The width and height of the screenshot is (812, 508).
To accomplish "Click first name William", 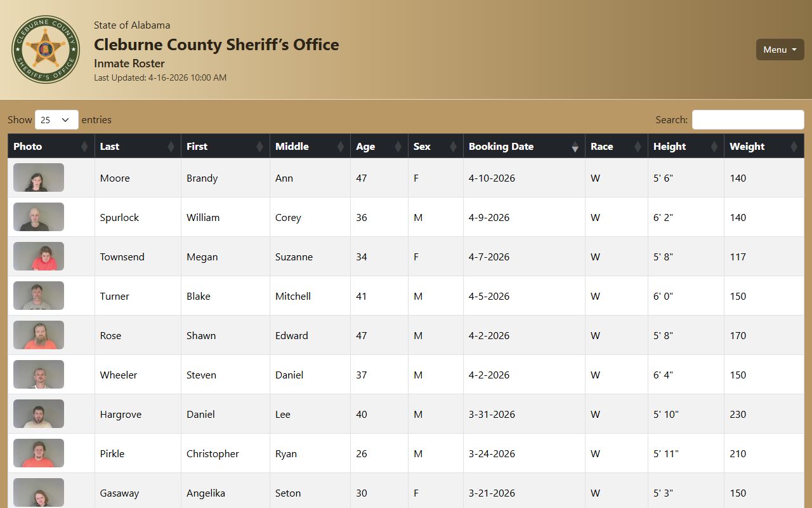I will pos(203,217).
